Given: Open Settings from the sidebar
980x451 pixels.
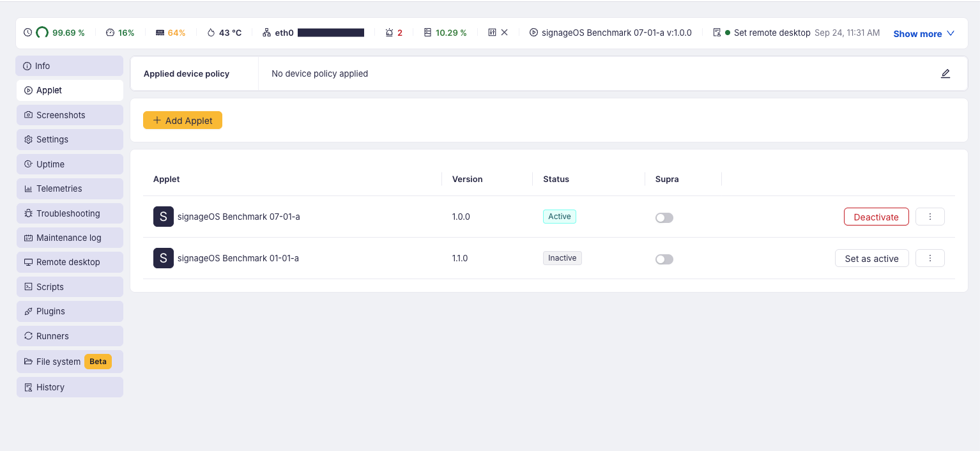Looking at the screenshot, I should click(70, 139).
